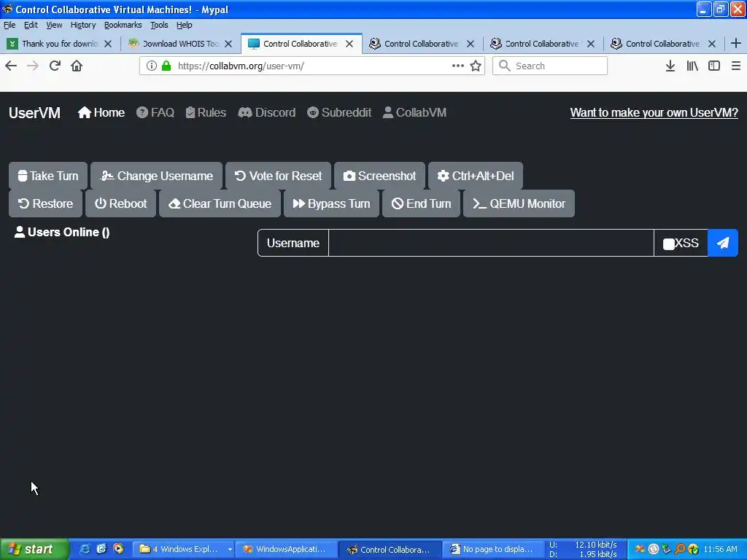
Task: Click the Restore button
Action: tap(46, 203)
